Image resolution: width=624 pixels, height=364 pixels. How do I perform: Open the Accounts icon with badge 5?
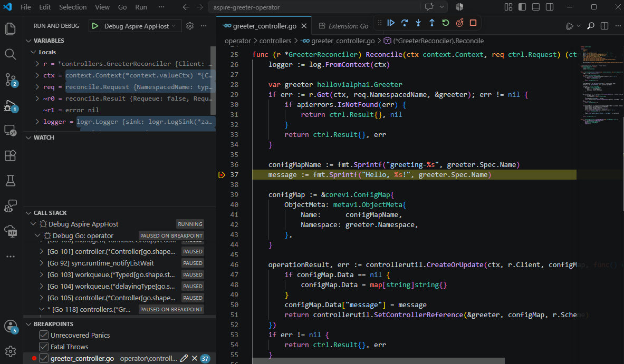[x=11, y=327]
